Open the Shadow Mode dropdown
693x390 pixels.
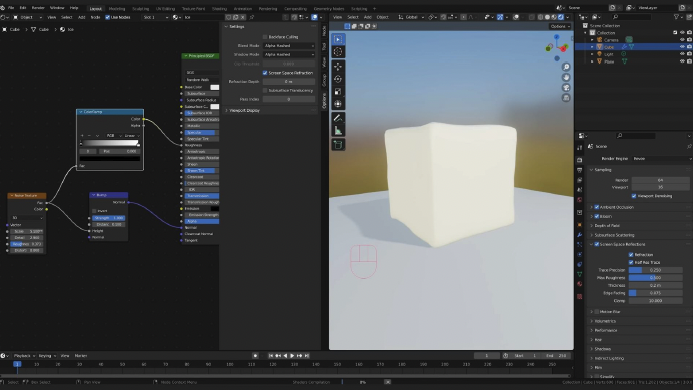289,54
